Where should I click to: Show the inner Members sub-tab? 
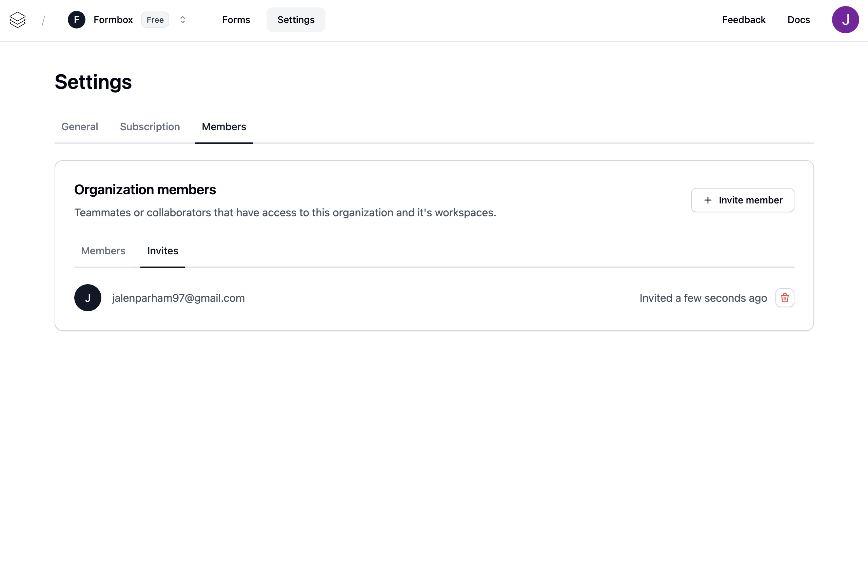pos(103,251)
